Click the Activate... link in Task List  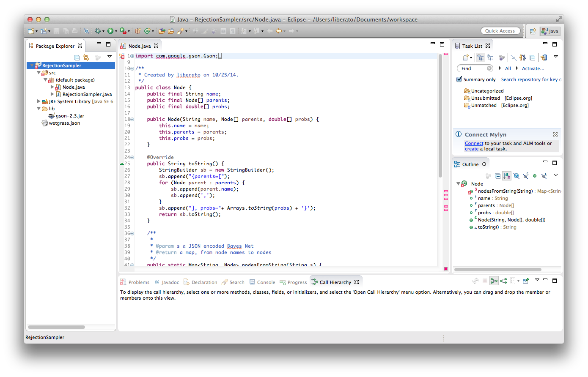point(533,68)
